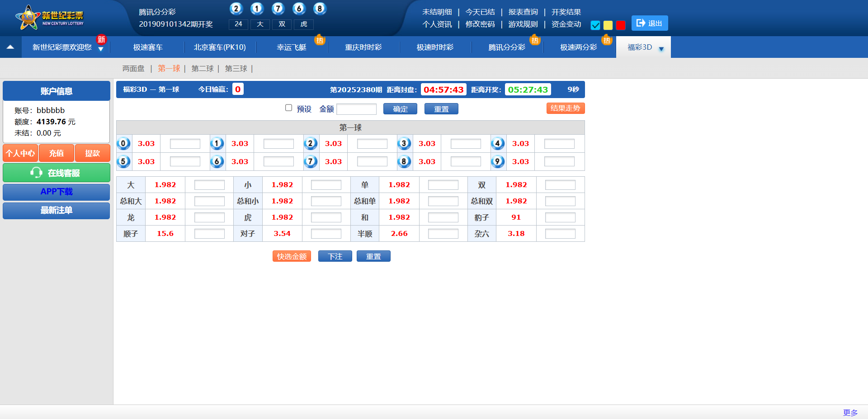868x419 pixels.
Task: Open the 重庆时时彩 game menu
Action: click(363, 47)
